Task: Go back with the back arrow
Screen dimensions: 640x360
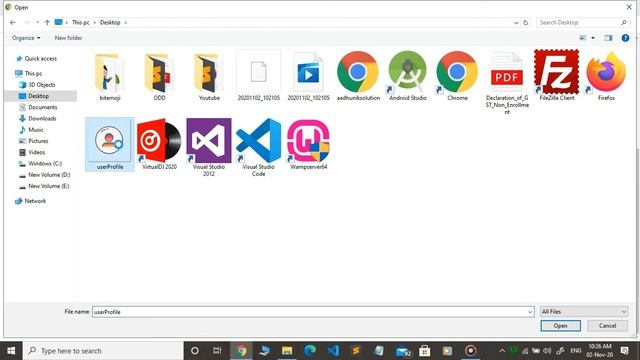Action: tap(13, 22)
